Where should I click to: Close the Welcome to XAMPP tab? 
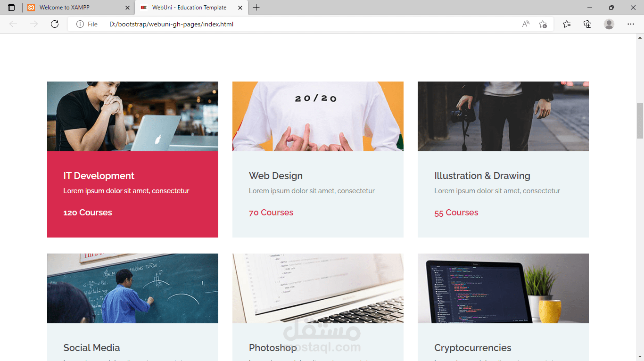127,8
